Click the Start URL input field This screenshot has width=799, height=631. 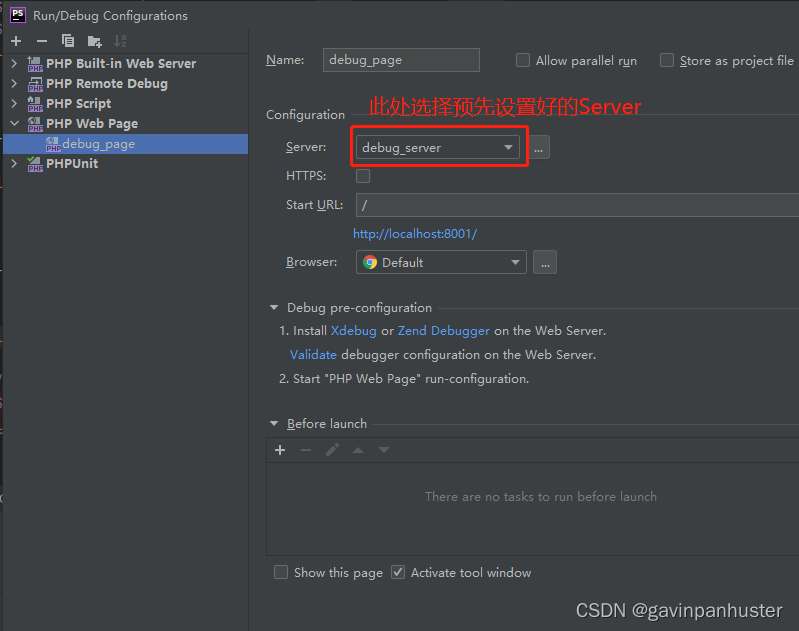pyautogui.click(x=577, y=205)
